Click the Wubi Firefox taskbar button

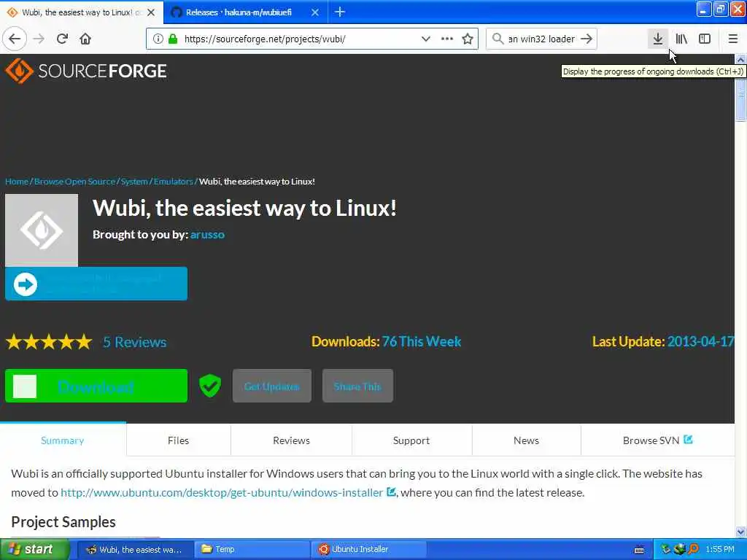click(135, 550)
